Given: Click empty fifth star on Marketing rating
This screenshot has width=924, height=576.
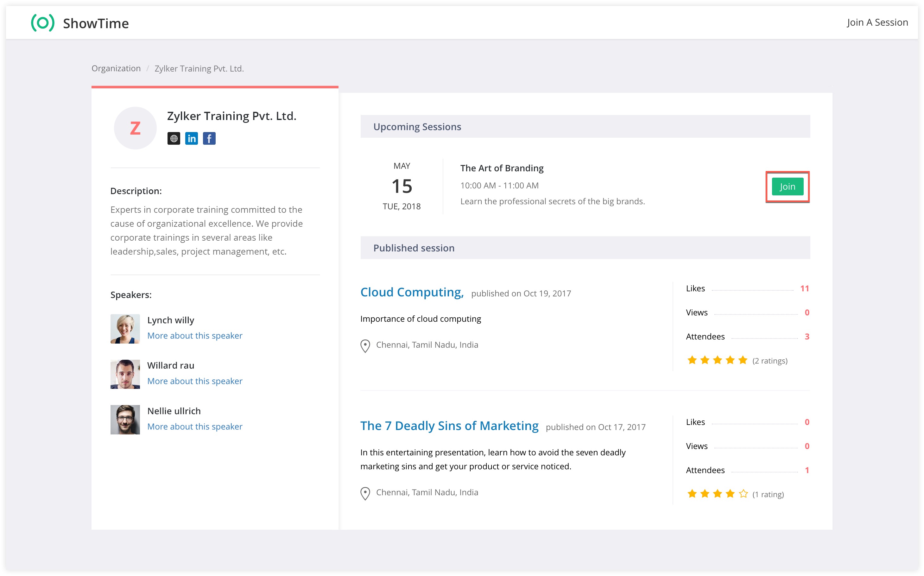Looking at the screenshot, I should (x=743, y=494).
